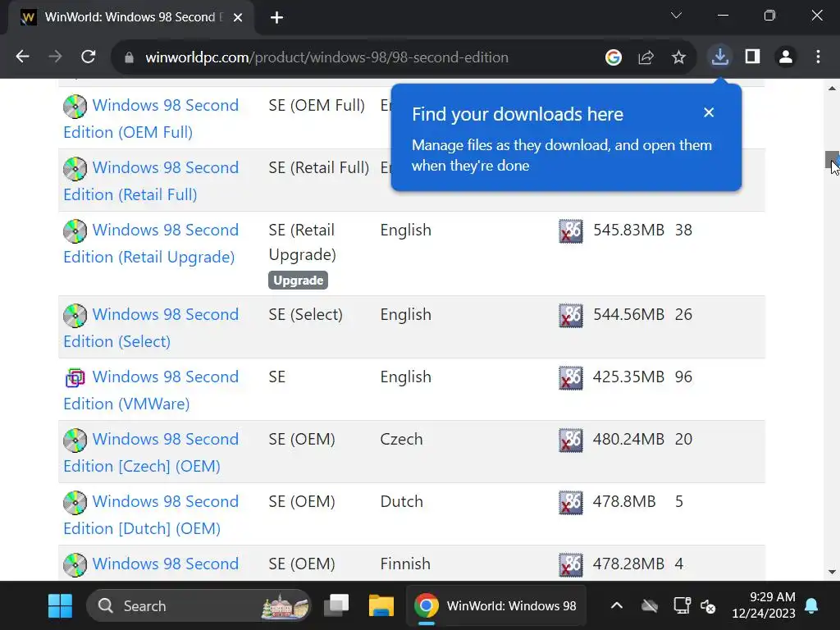The image size is (840, 630).
Task: Click the CD icon beside Select entry
Action: (x=75, y=316)
